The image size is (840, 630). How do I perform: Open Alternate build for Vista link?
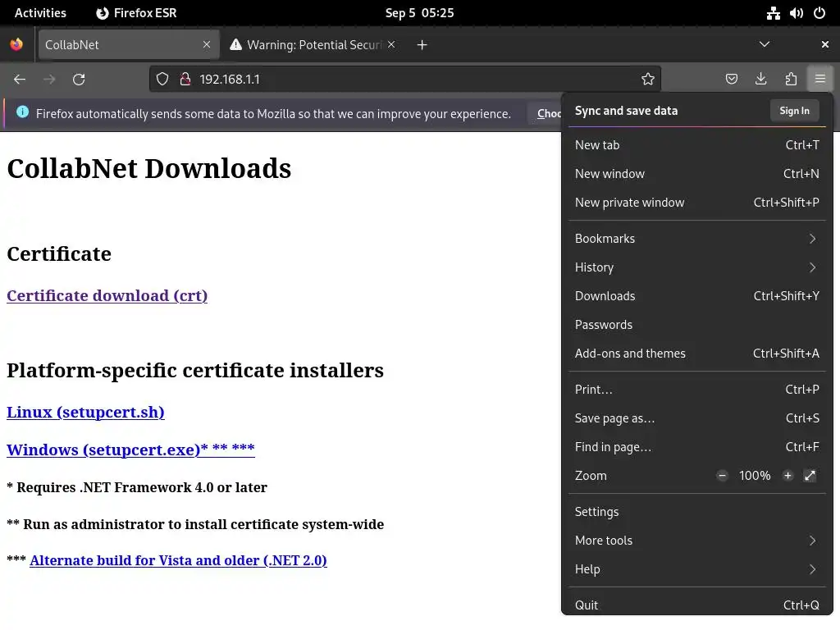tap(178, 560)
